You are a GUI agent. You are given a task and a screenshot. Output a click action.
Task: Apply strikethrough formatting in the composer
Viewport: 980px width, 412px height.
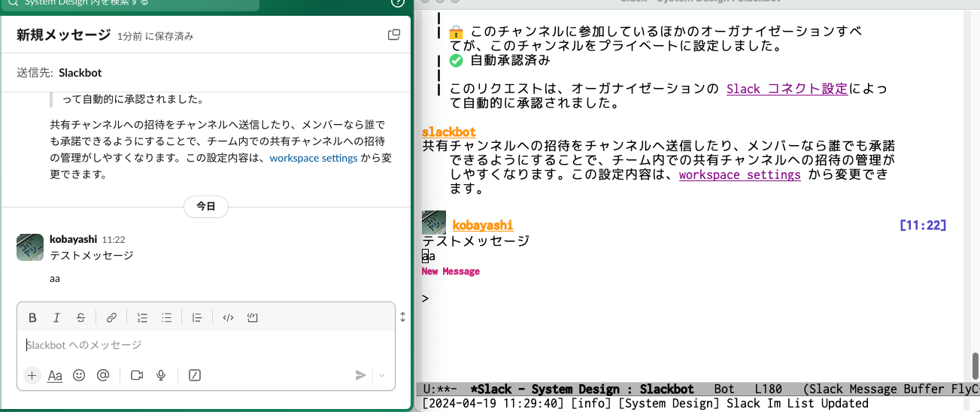coord(80,318)
